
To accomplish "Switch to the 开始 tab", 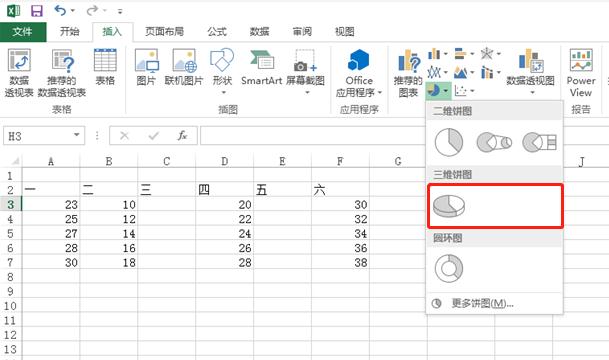I will point(70,31).
